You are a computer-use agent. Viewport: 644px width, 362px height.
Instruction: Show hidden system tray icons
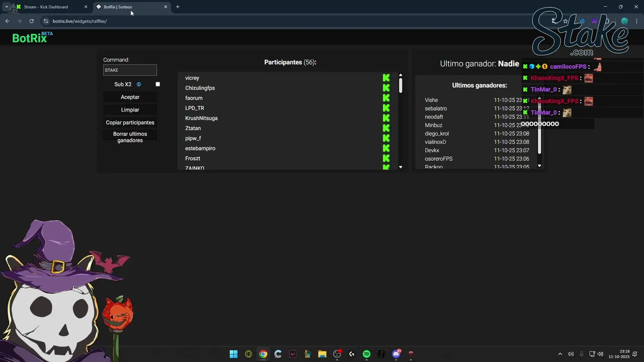tap(560, 354)
